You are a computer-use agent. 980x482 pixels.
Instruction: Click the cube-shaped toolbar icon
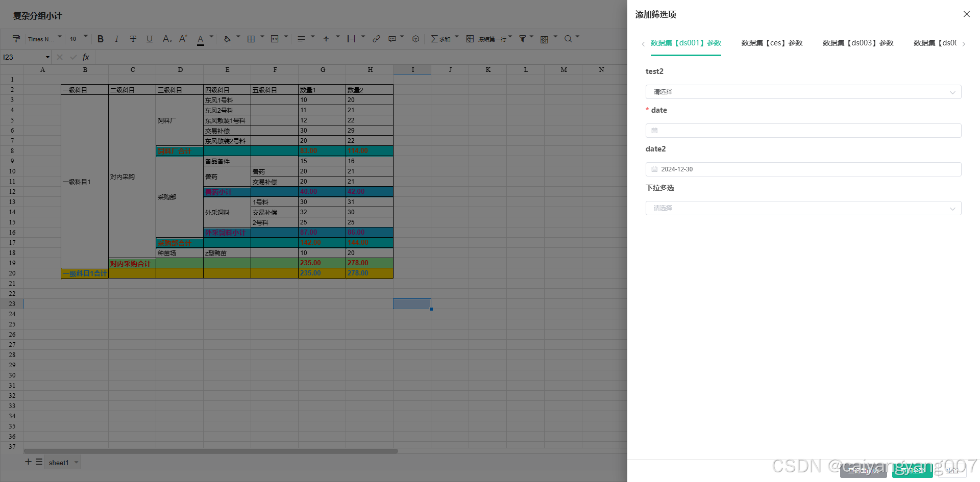[416, 39]
